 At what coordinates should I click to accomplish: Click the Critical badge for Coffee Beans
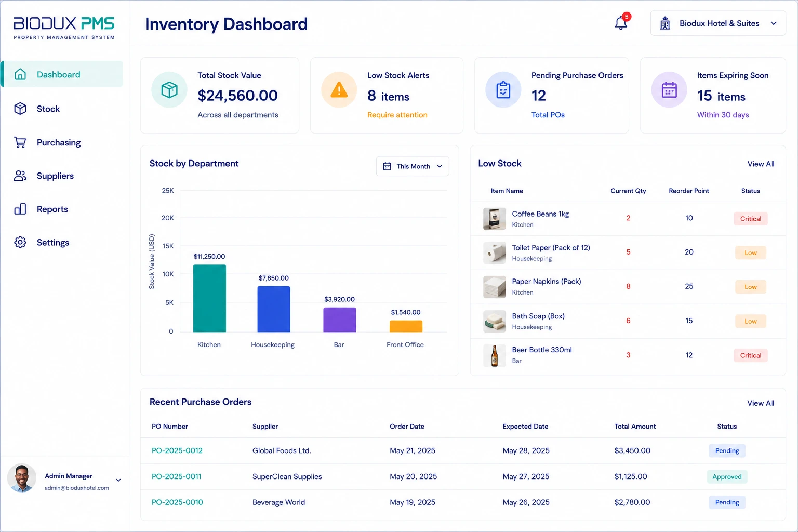click(751, 219)
